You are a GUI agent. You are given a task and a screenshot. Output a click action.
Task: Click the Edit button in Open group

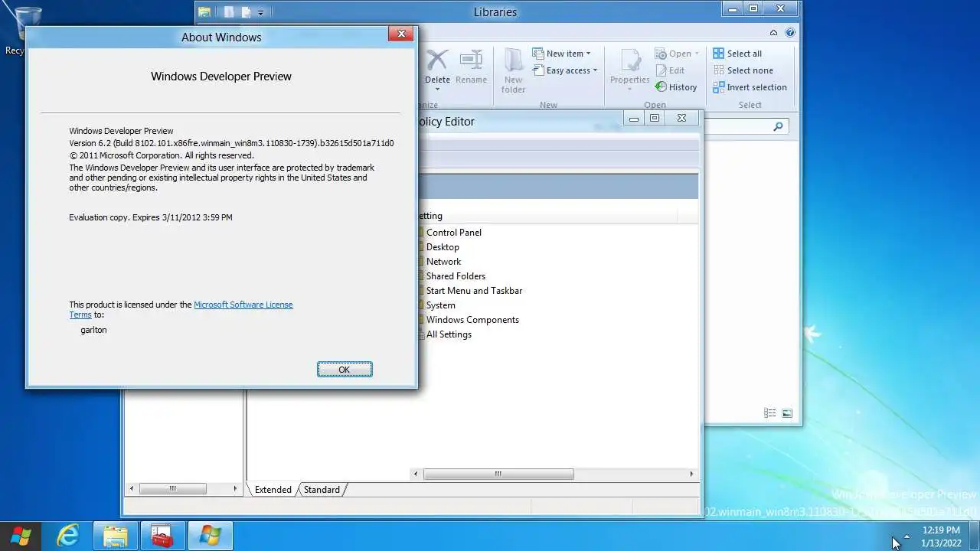[x=670, y=70]
